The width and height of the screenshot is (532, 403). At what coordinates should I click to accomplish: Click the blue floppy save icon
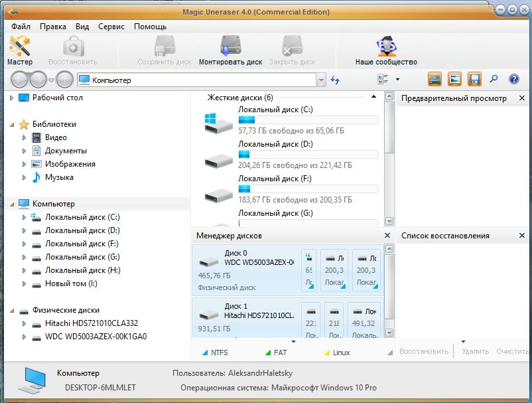(474, 80)
